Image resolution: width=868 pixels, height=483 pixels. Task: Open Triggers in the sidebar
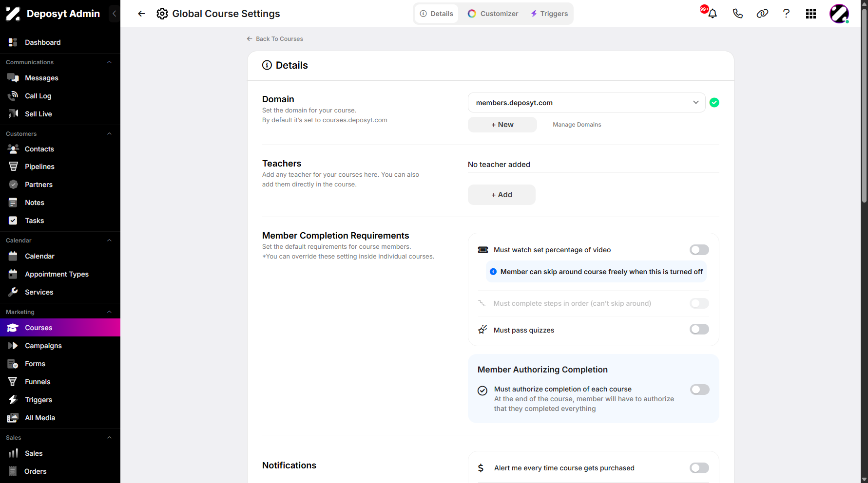tap(60, 400)
